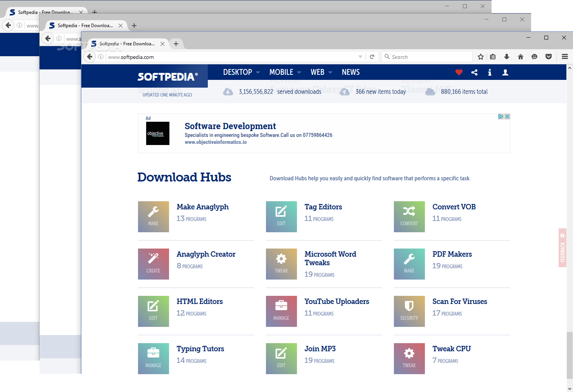Open the Pocket shield icon
This screenshot has height=392, width=573.
click(549, 57)
